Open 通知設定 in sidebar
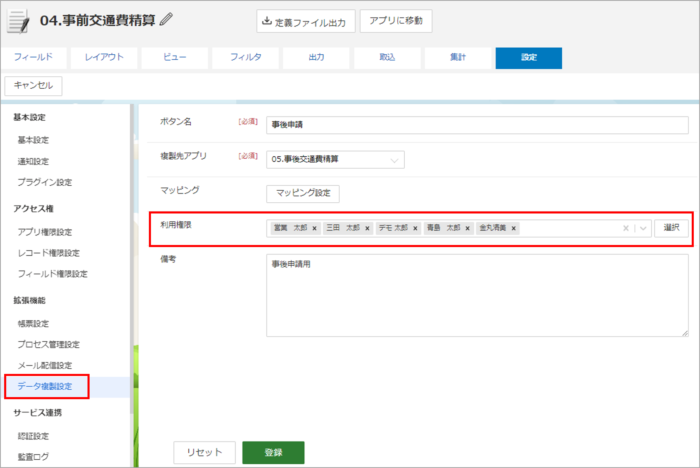Image resolution: width=700 pixels, height=468 pixels. click(x=33, y=161)
